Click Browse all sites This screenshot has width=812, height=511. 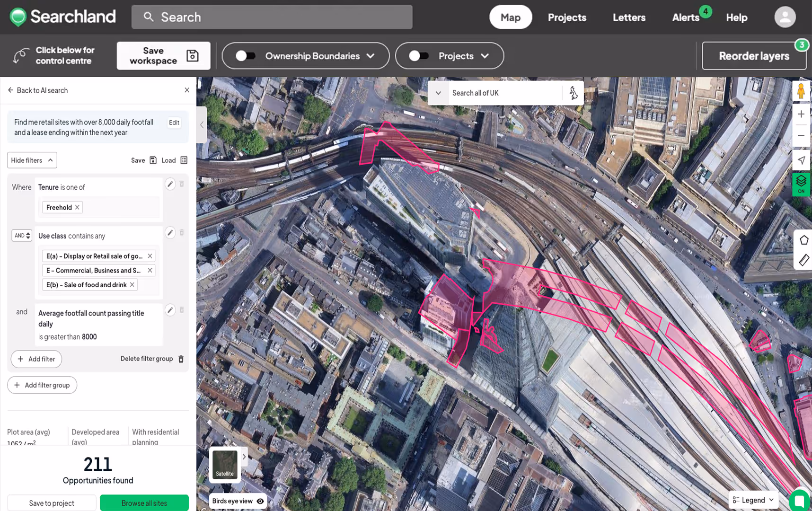click(x=144, y=502)
